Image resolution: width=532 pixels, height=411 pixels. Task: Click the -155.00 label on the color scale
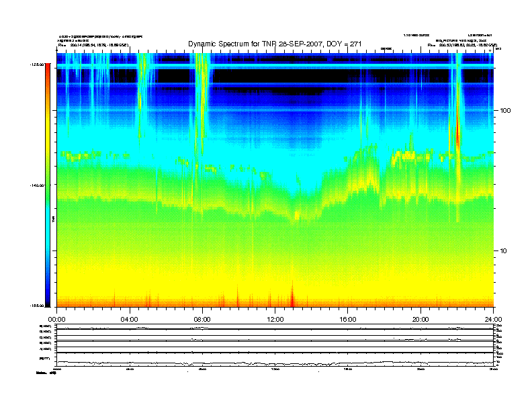point(38,306)
